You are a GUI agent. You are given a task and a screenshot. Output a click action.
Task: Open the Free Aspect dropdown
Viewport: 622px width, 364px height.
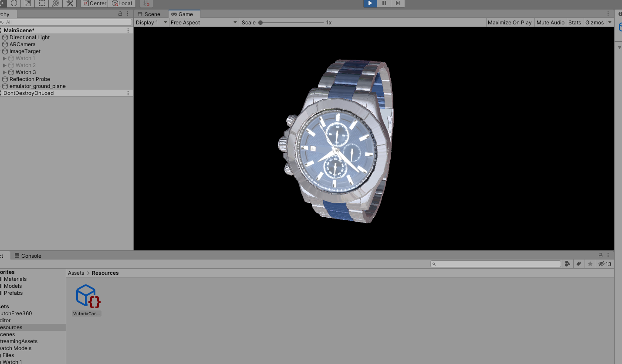203,22
